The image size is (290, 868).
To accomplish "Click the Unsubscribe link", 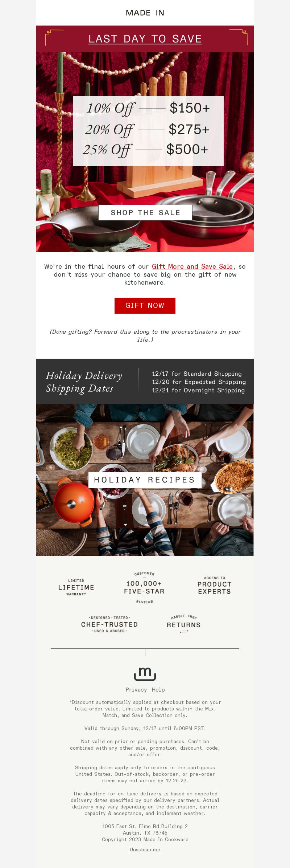I will tap(145, 849).
